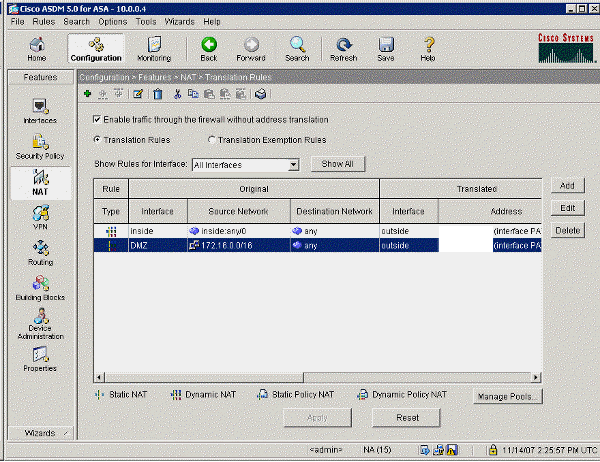Click the Address column header
600x462 pixels.
point(490,211)
